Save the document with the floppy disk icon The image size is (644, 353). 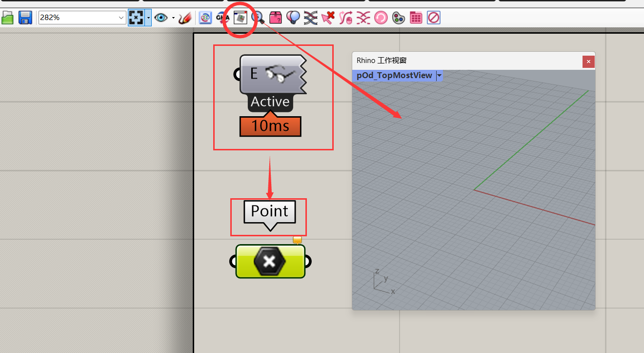click(x=25, y=18)
